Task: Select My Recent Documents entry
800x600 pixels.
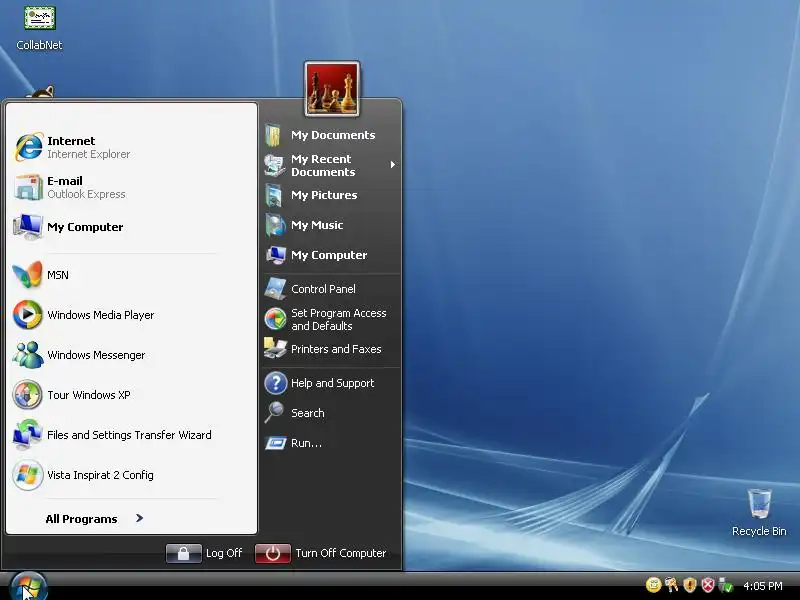Action: [330, 165]
